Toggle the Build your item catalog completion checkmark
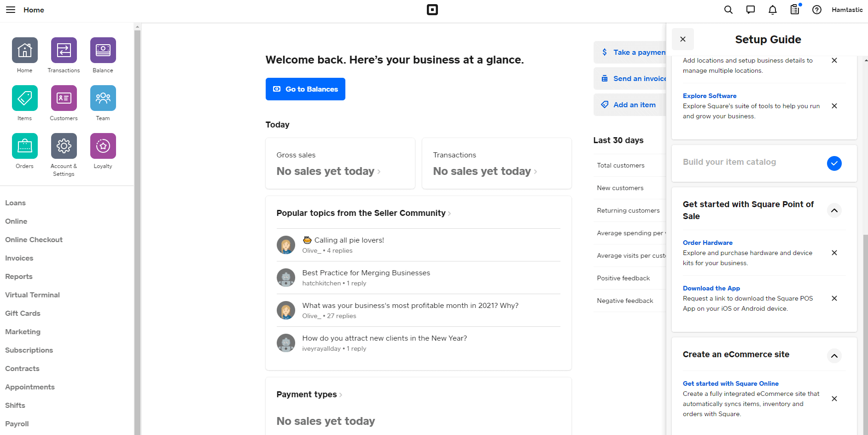868x435 pixels. 834,163
